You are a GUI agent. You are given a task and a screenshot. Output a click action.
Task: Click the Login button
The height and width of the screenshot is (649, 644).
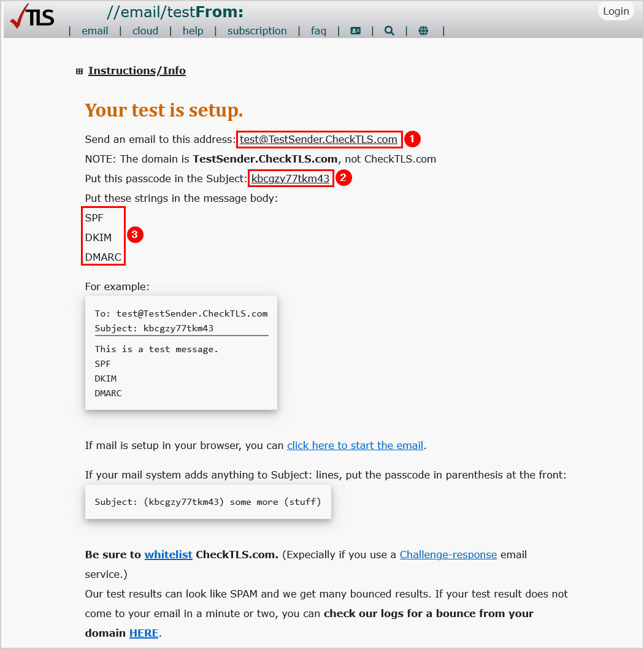click(x=616, y=11)
